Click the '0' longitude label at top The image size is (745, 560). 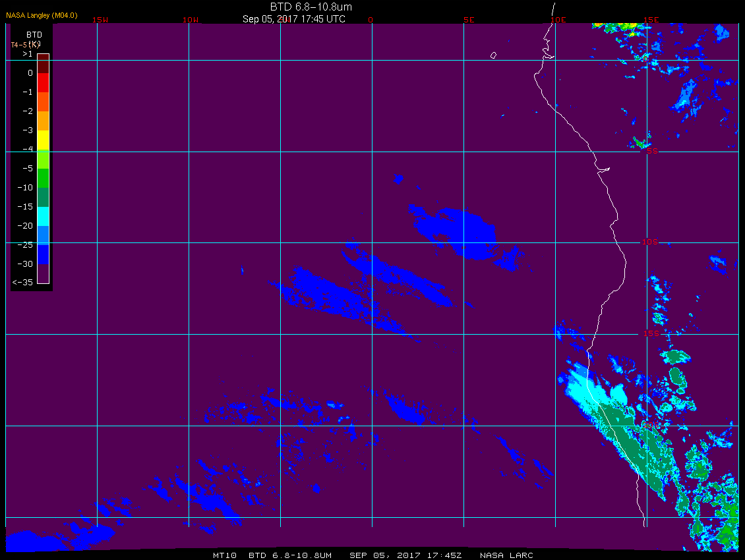(371, 20)
